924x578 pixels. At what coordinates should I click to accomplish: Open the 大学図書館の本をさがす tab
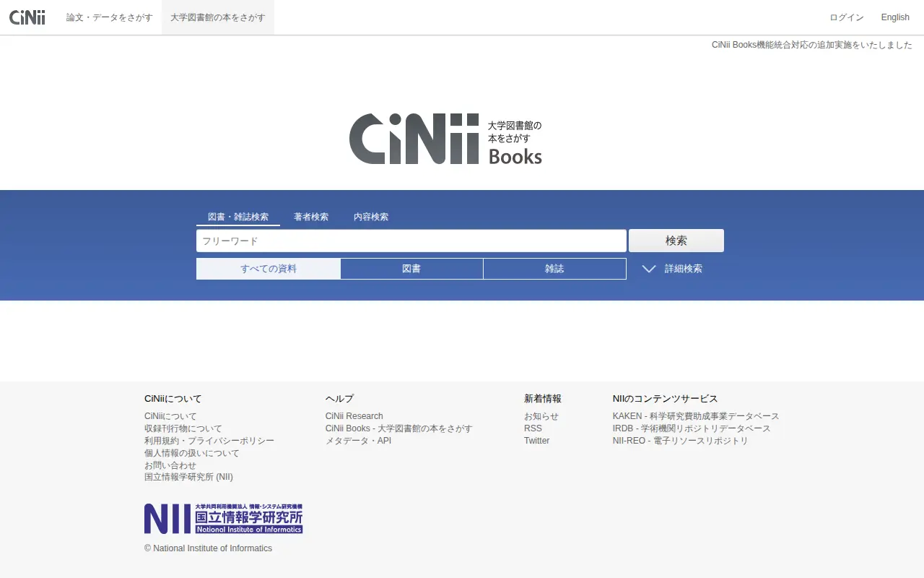(218, 17)
